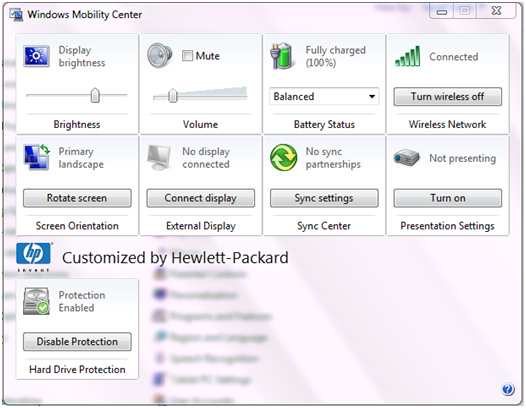This screenshot has height=408, width=526.
Task: Check the Mute checkbox
Action: (x=188, y=55)
